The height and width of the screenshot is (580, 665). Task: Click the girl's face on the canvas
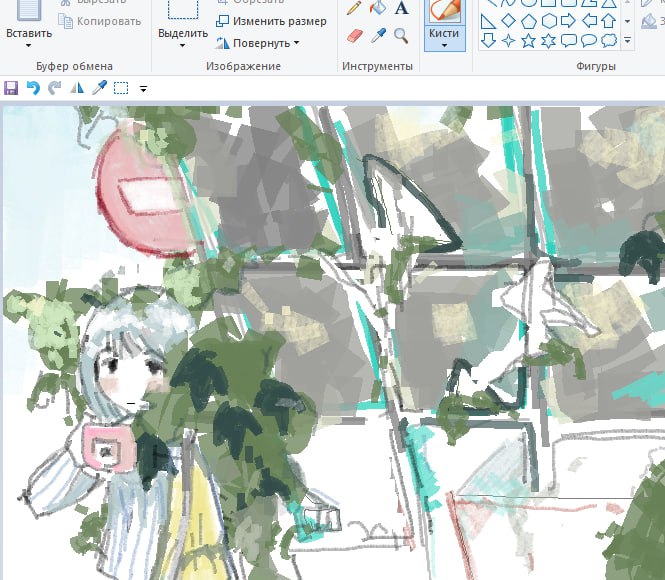[131, 377]
